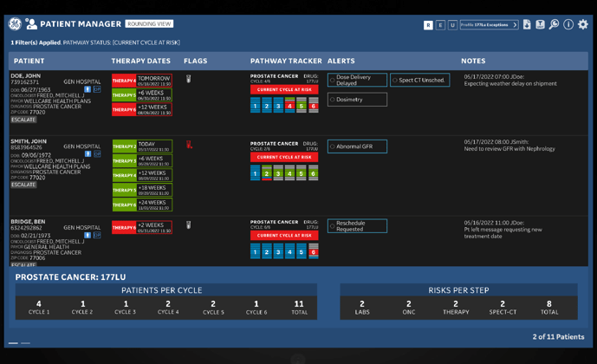Viewport: 597px width, 364px height.
Task: Click the download export icon
Action: [x=527, y=24]
